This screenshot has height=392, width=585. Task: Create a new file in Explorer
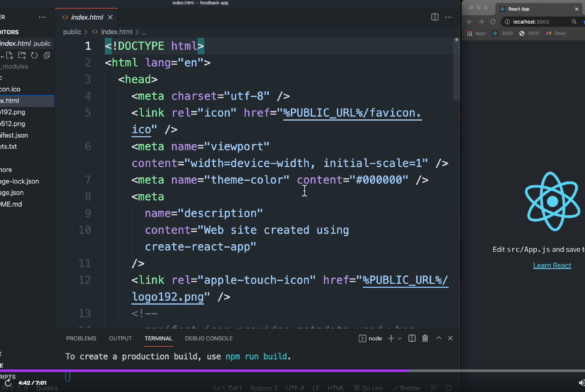pos(9,56)
